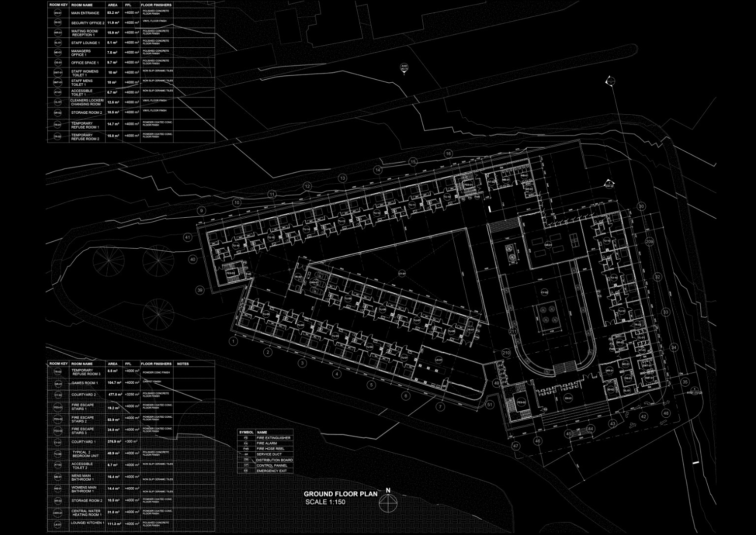Select the MANAGERS OFFICE 1 entry
This screenshot has width=756, height=535.
(x=81, y=53)
